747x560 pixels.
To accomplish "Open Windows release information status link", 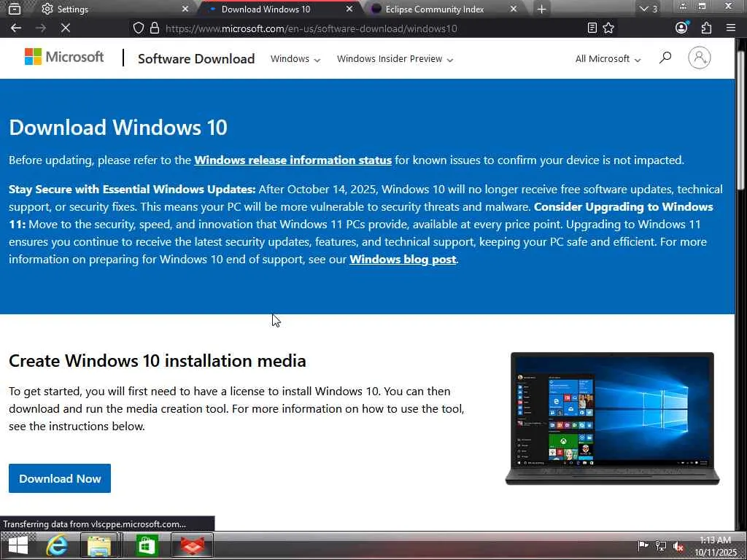I will coord(293,160).
